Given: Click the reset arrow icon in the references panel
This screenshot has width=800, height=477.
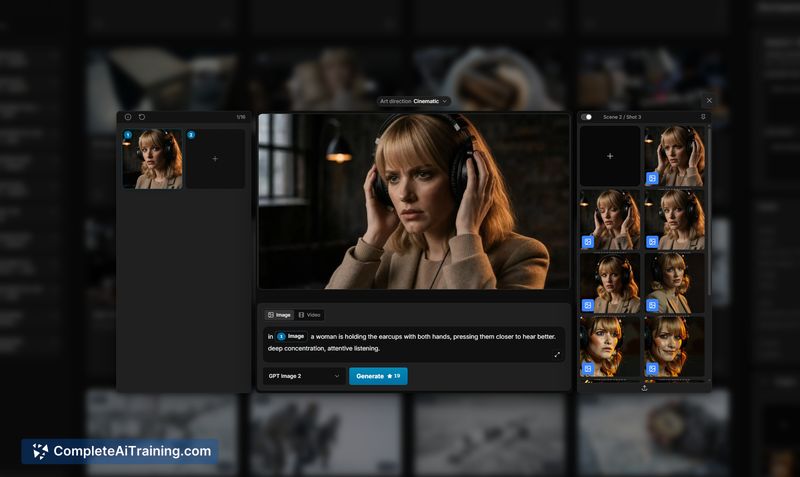Looking at the screenshot, I should coord(142,117).
